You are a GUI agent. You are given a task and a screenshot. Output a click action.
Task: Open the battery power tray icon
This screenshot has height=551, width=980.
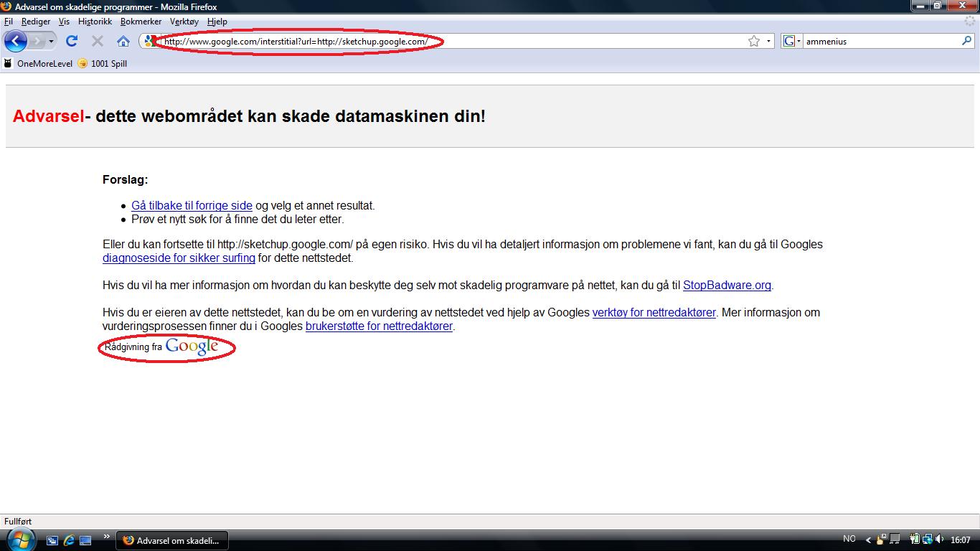click(915, 539)
